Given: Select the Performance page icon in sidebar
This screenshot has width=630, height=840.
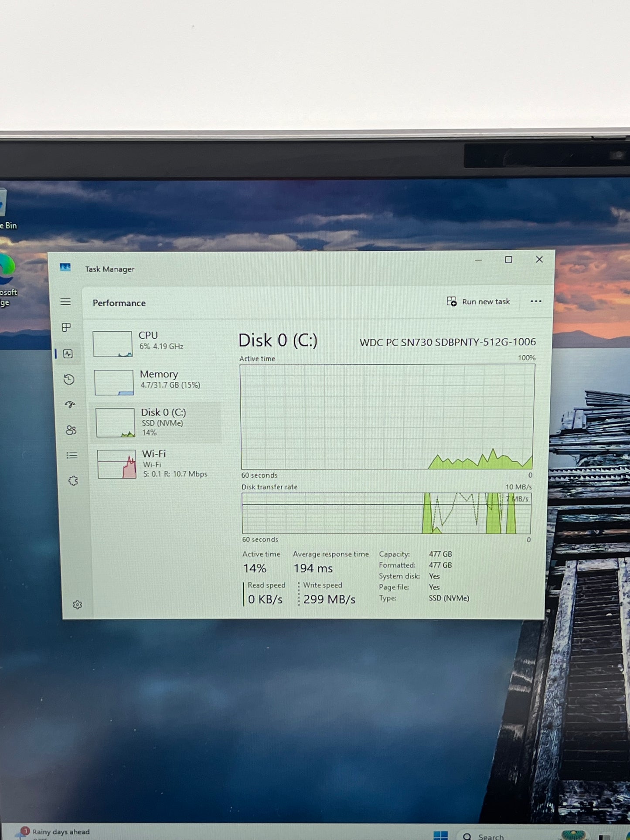Looking at the screenshot, I should pos(68,354).
